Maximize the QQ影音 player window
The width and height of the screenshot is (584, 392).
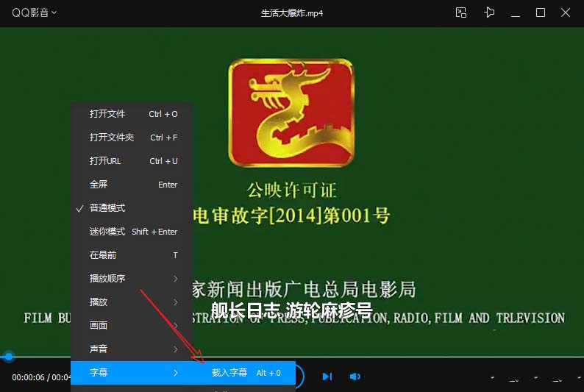541,13
